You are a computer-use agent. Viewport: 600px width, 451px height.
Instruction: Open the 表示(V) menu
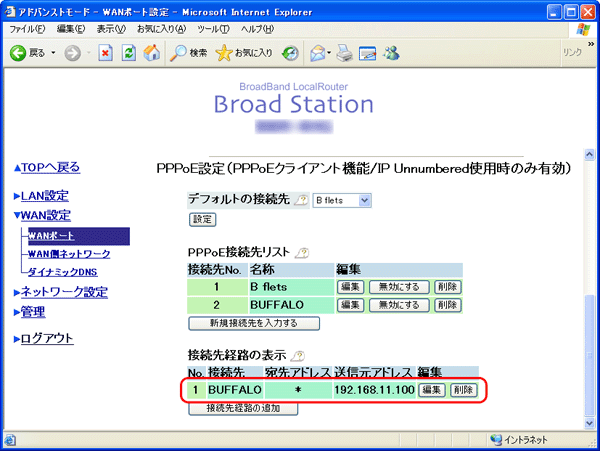point(111,29)
